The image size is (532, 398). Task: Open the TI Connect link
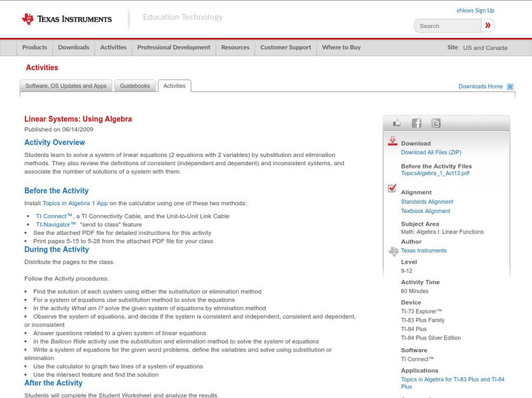(x=55, y=216)
